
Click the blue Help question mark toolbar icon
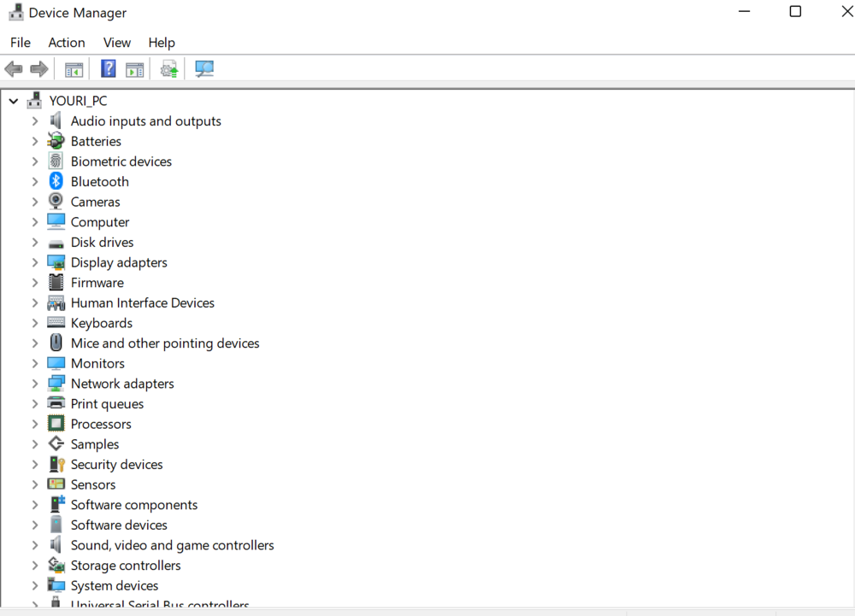click(x=109, y=69)
